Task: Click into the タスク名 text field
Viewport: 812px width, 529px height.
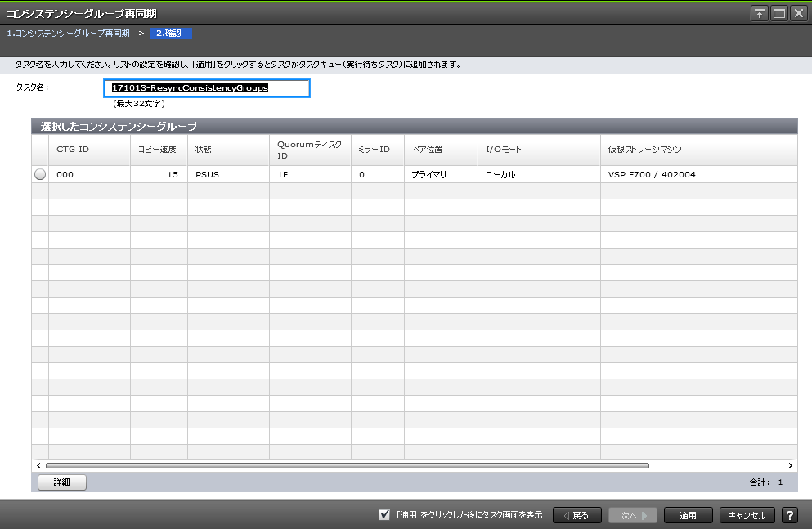Action: point(208,87)
